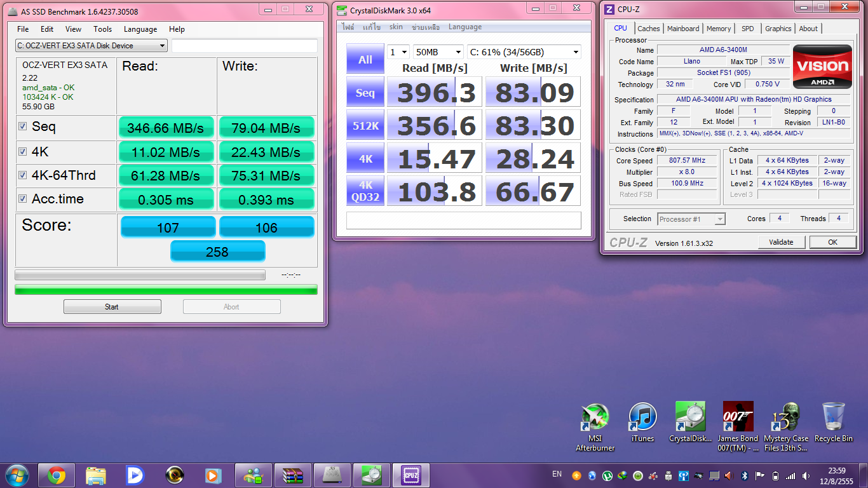Click the battery status tray icon

775,475
